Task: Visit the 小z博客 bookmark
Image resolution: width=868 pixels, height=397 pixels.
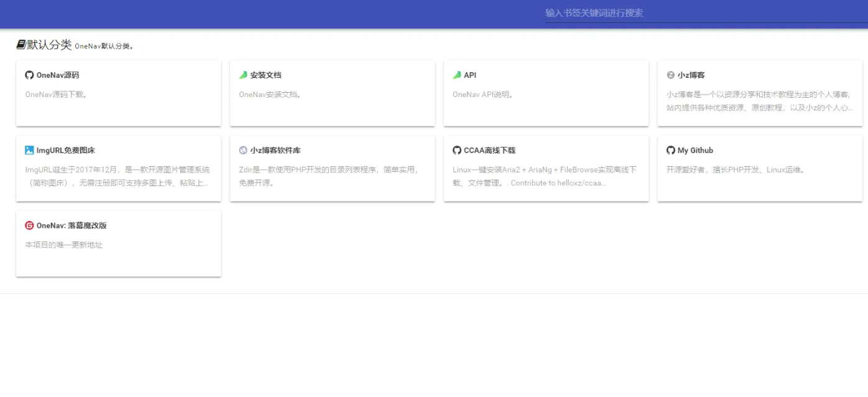Action: pos(691,75)
